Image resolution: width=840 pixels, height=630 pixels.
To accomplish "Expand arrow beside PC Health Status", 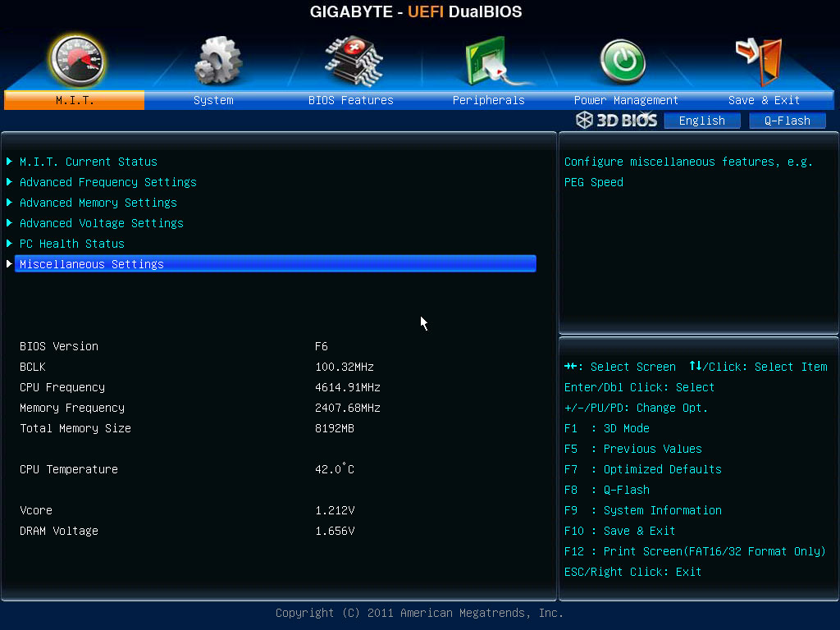I will 9,243.
